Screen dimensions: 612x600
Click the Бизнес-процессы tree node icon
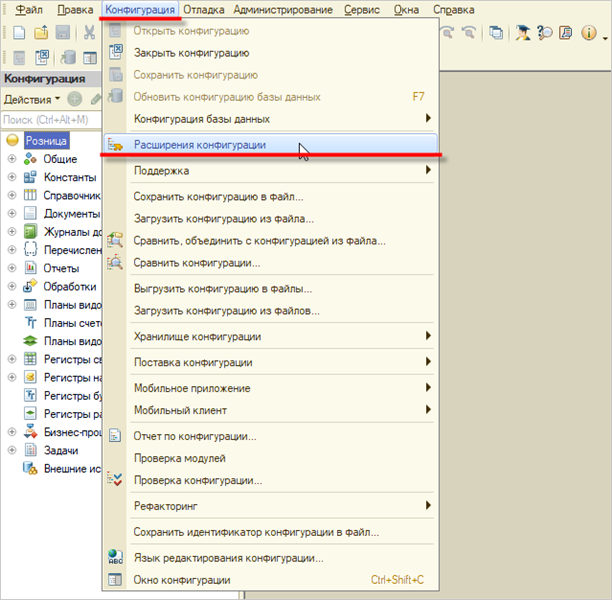pyautogui.click(x=31, y=432)
